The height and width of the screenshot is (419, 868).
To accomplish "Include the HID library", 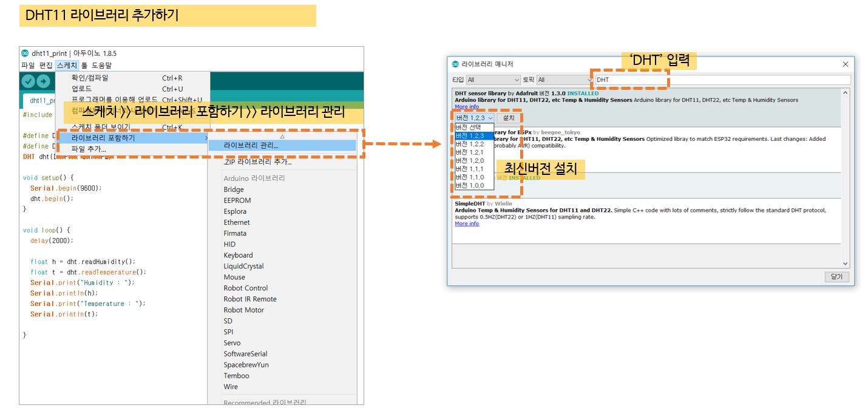I will click(229, 244).
